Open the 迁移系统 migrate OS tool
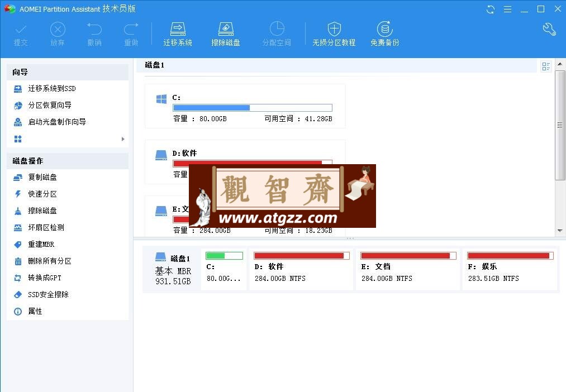Viewport: 566px width, 392px height. point(178,35)
